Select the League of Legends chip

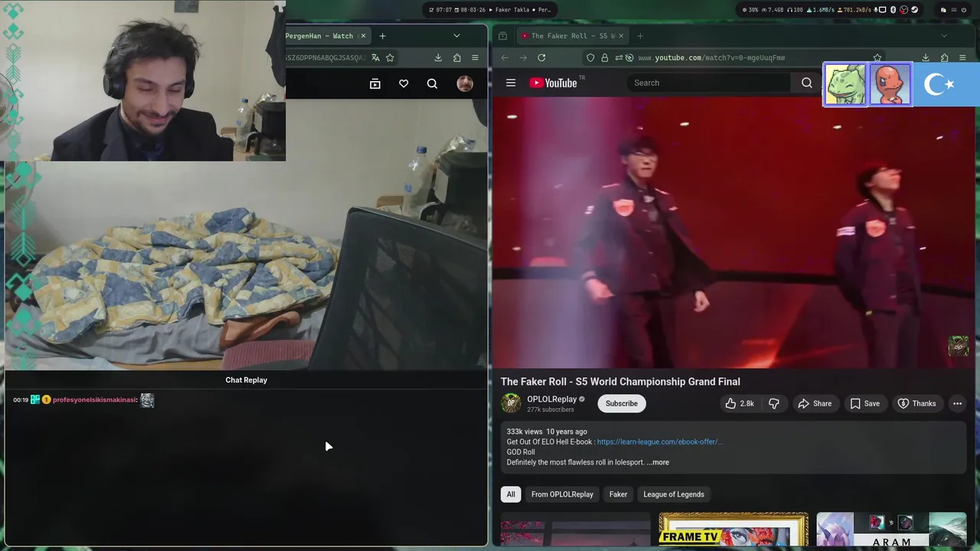674,494
